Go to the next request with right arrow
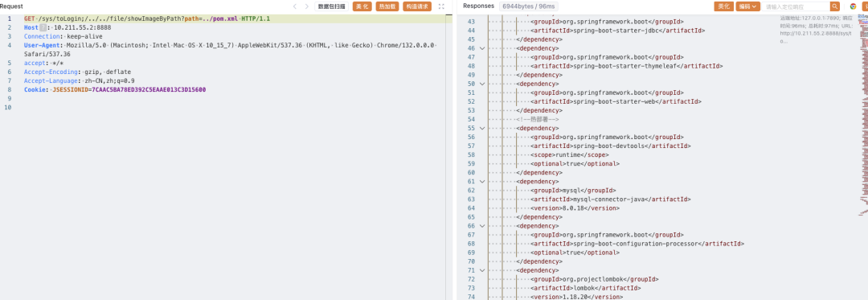 click(x=306, y=6)
